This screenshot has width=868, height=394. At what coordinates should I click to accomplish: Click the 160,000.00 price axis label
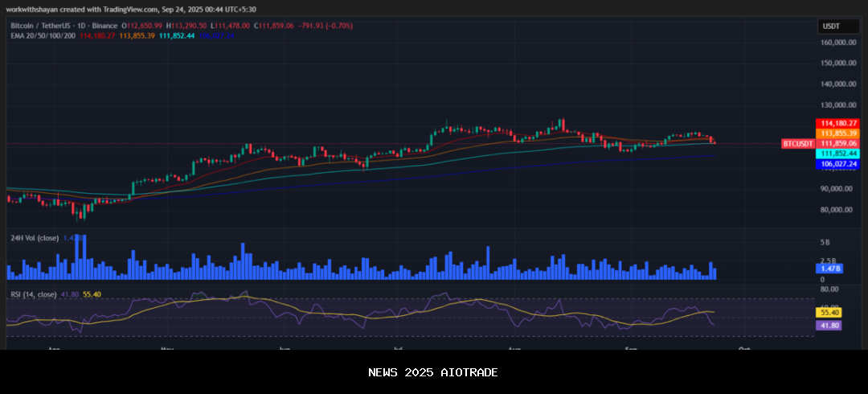click(837, 42)
